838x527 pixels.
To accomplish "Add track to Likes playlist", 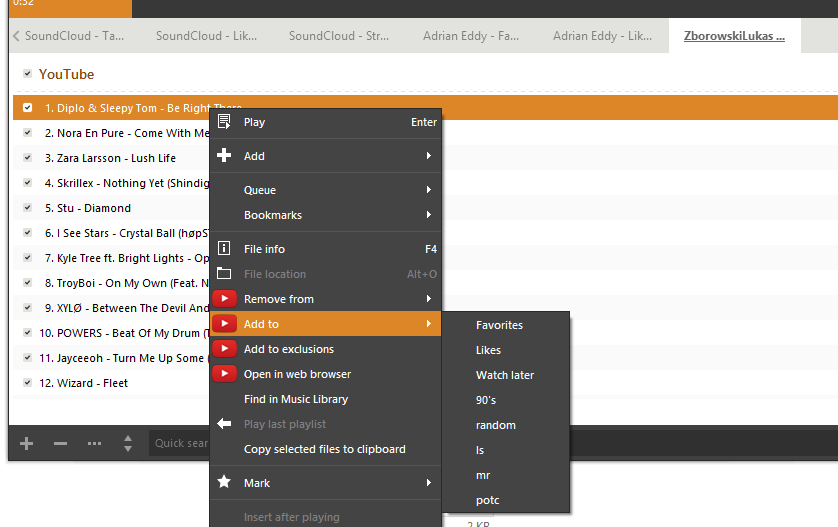I will [x=506, y=350].
